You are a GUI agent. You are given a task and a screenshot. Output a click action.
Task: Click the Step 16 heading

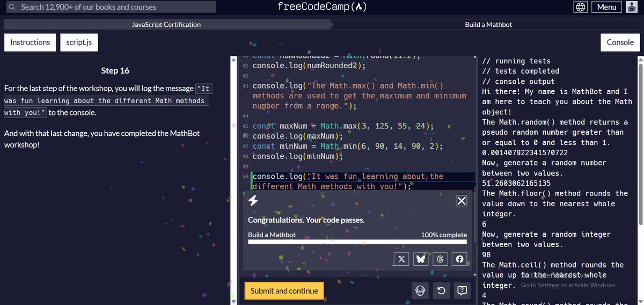tap(115, 71)
